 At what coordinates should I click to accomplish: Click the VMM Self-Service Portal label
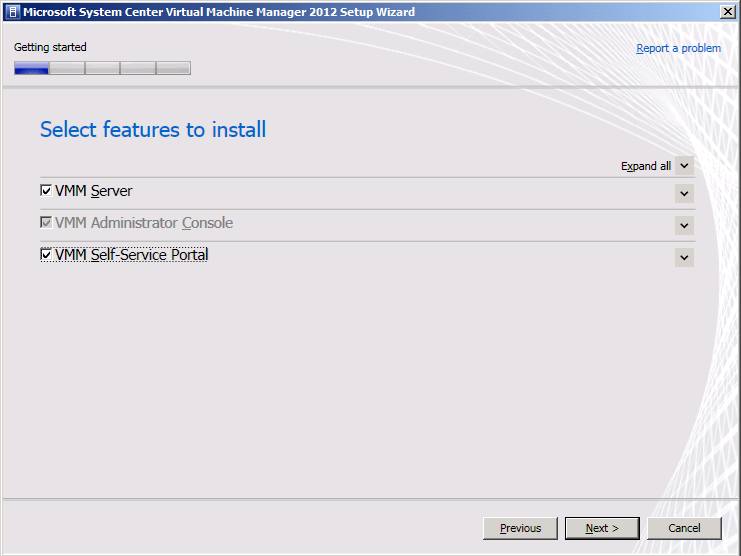click(131, 255)
